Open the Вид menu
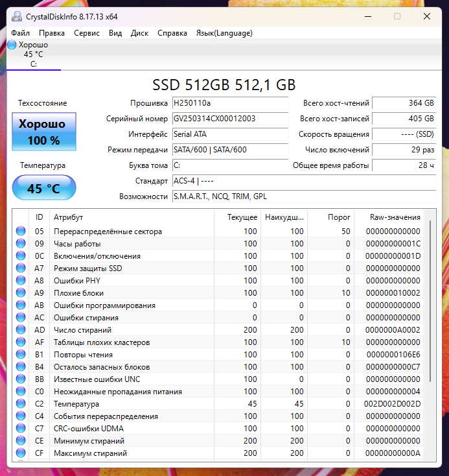Image resolution: width=449 pixels, height=476 pixels. (x=115, y=33)
